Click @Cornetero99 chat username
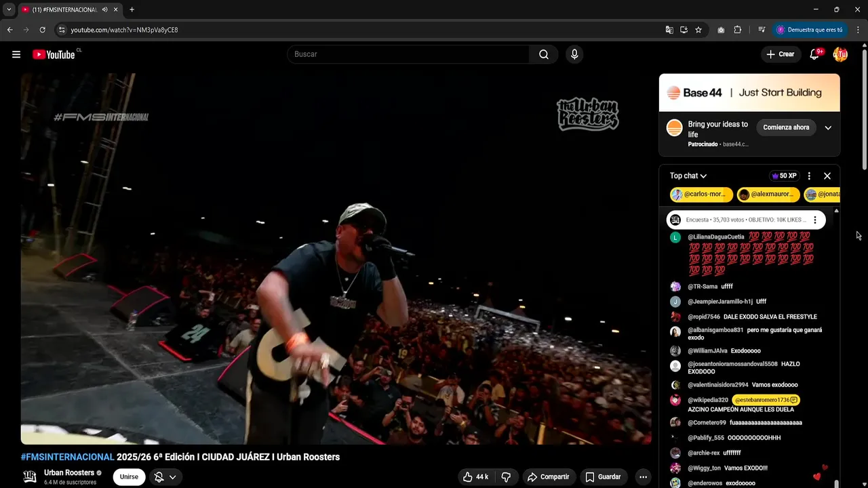868x488 pixels. [x=707, y=423]
